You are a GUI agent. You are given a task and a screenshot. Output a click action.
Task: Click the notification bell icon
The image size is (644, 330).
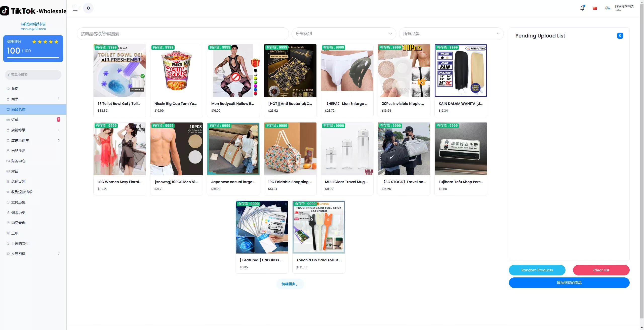(582, 8)
